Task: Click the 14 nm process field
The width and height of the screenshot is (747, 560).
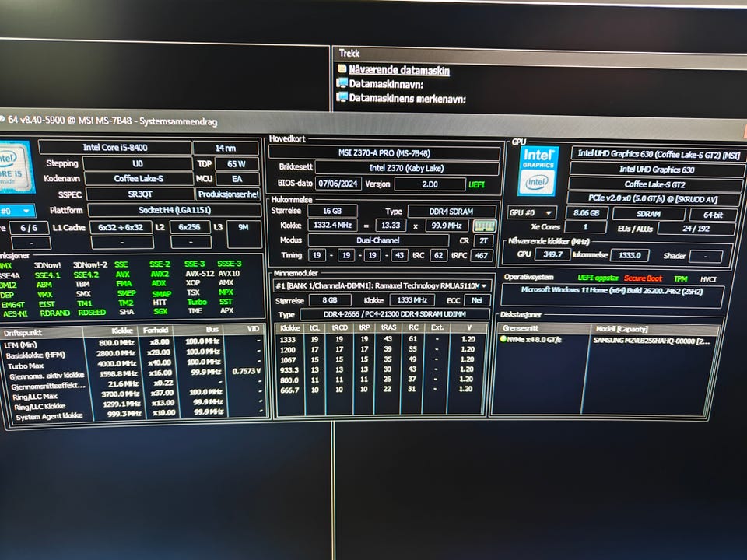Action: [226, 148]
